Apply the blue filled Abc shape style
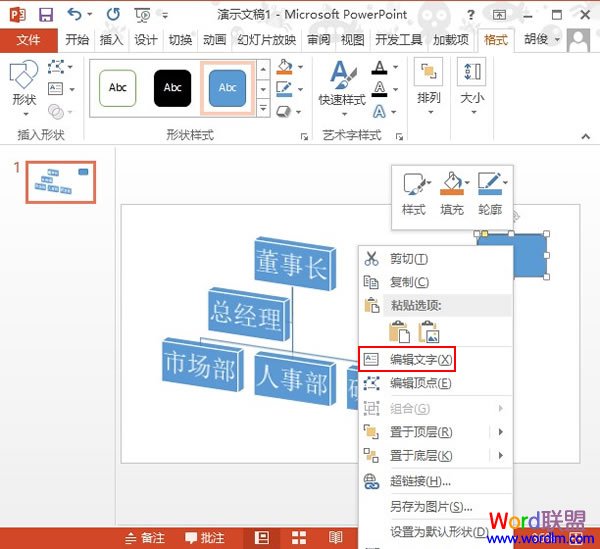This screenshot has width=600, height=549. pyautogui.click(x=227, y=88)
